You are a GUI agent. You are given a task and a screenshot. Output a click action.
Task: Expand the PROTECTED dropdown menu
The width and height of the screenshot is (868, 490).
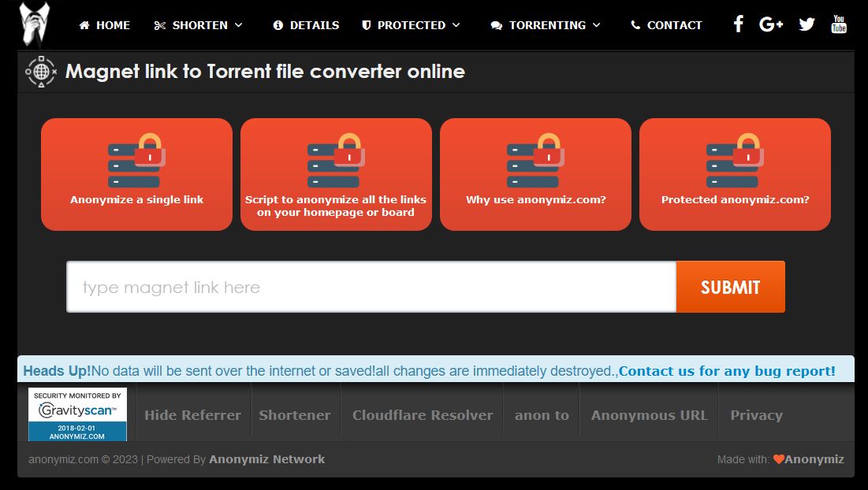411,25
